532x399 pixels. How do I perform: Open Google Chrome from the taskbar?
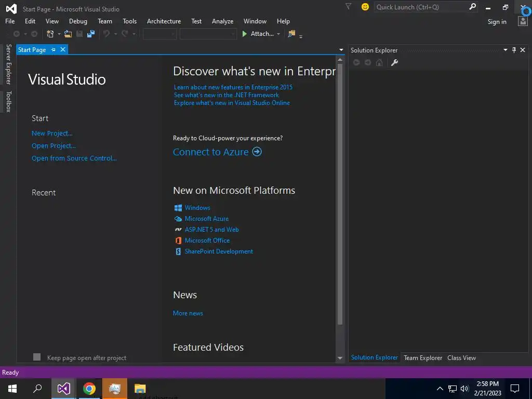pyautogui.click(x=89, y=389)
